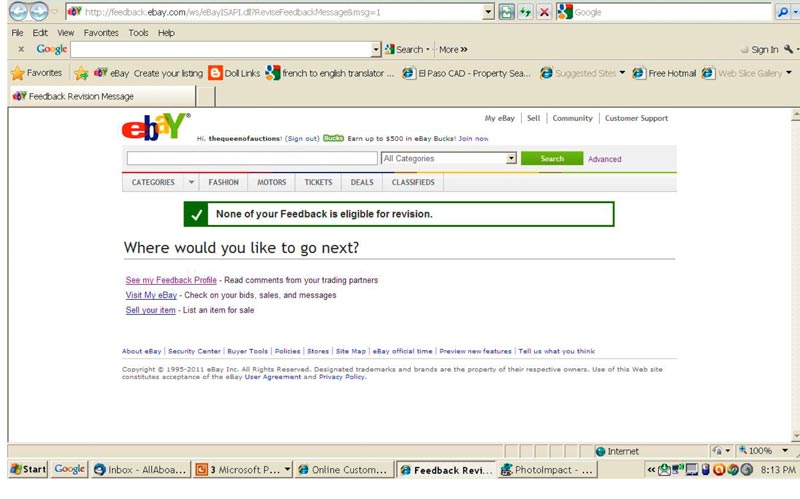Screen dimensions: 800x499
Task: Click the Sign out link
Action: (x=302, y=138)
